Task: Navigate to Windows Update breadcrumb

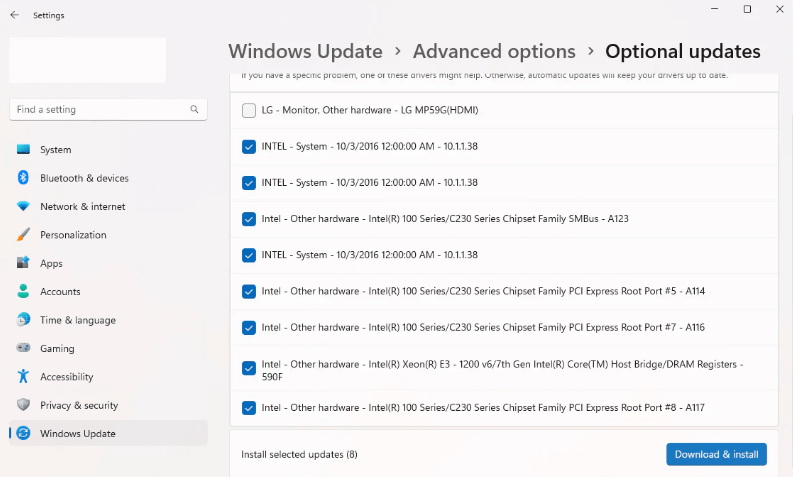Action: [305, 51]
